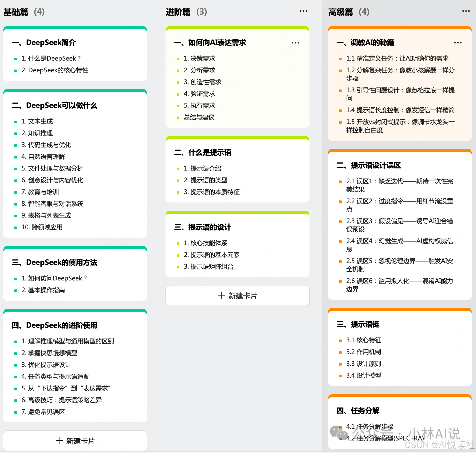The width and height of the screenshot is (476, 453).
Task: Click the item 8. 智能客服与对话系统
Action: tap(52, 204)
